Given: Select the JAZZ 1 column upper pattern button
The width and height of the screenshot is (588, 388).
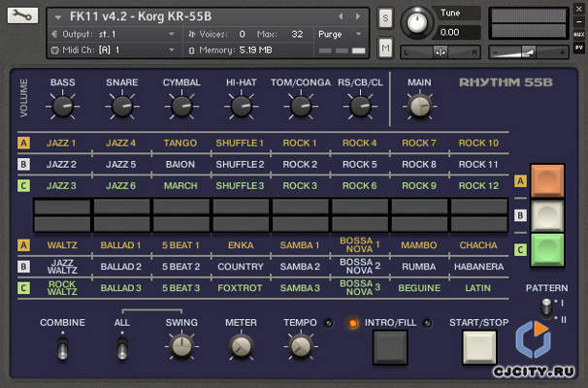Looking at the screenshot, I should click(62, 207).
